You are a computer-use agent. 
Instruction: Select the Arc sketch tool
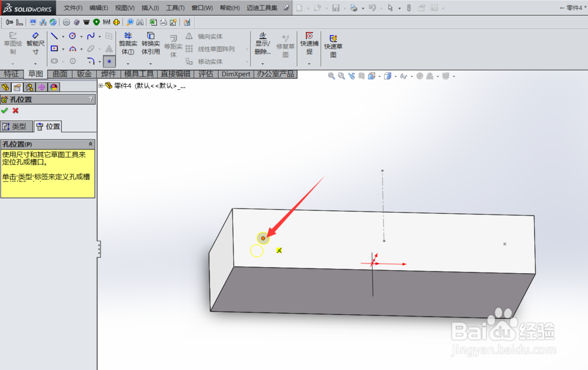(72, 49)
